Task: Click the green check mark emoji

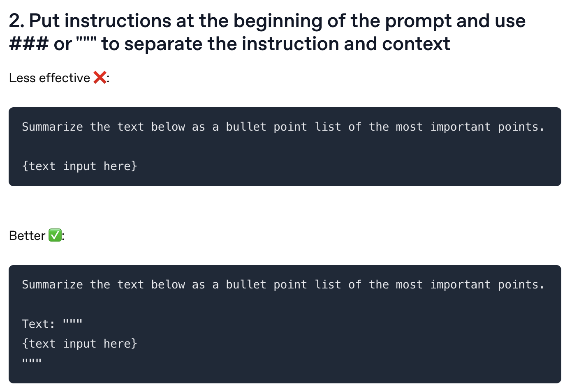Action: (x=55, y=235)
